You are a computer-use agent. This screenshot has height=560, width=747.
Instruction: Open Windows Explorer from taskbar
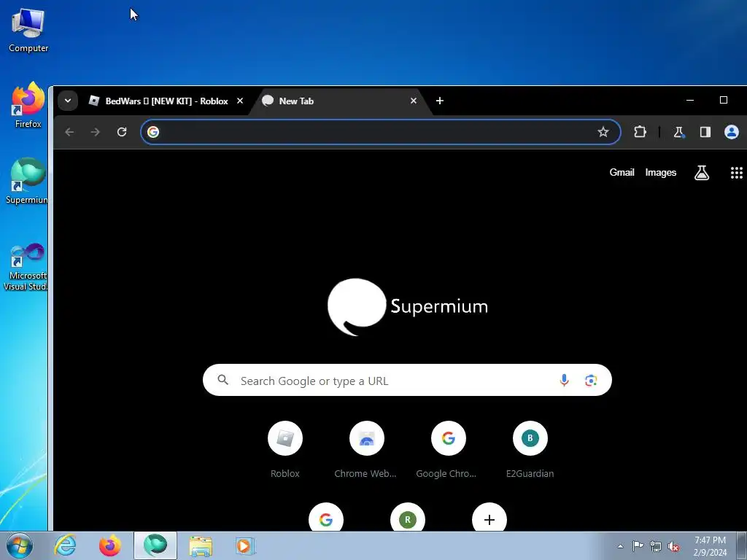coord(201,545)
